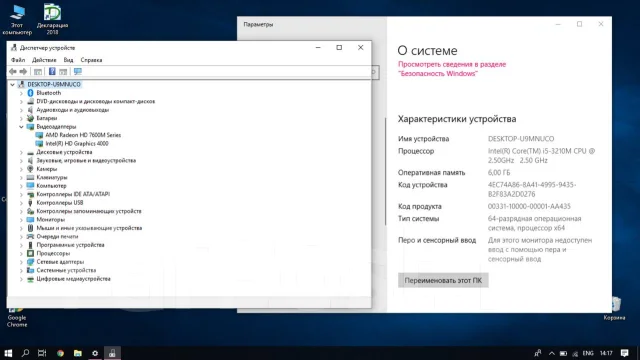Image resolution: width=640 pixels, height=360 pixels.
Task: Click the Звуковые, игровые и видеоустройства icon
Action: click(x=30, y=160)
